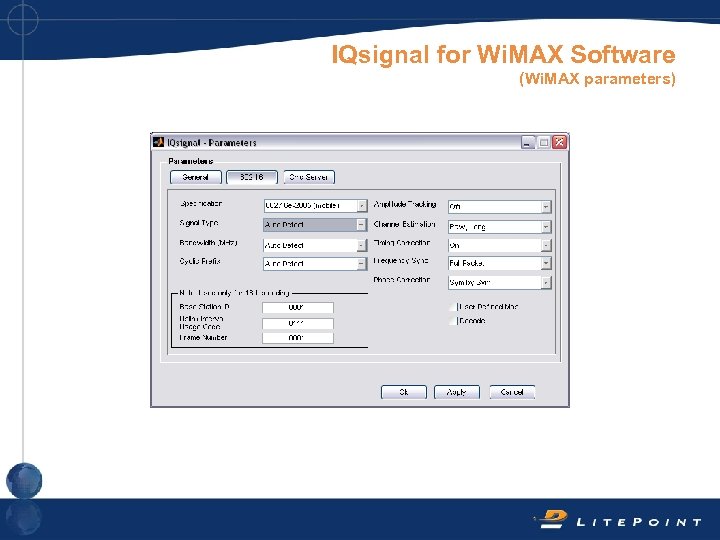Screen dimensions: 720x540
Task: Open the Timing Correction dropdown
Action: (500, 245)
